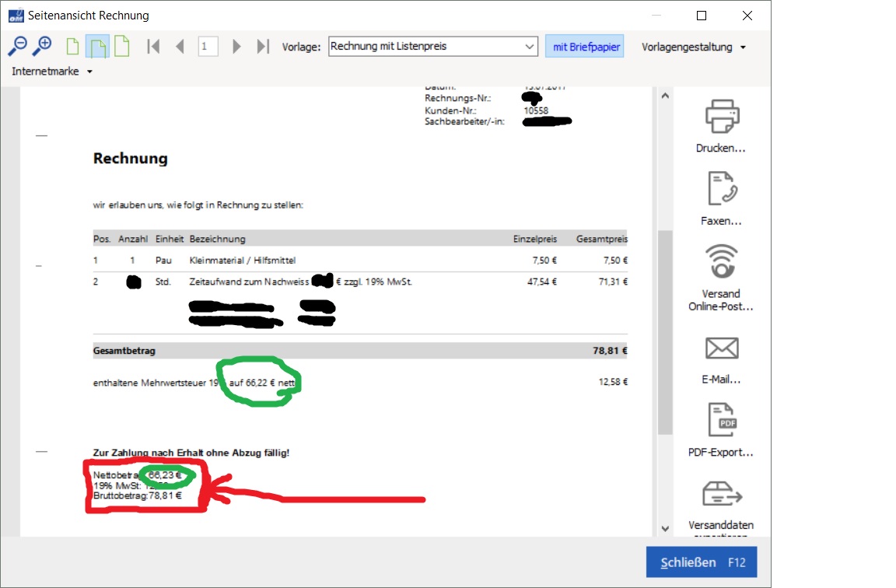
Task: Toggle the highlighted two-page view icon
Action: point(97,47)
